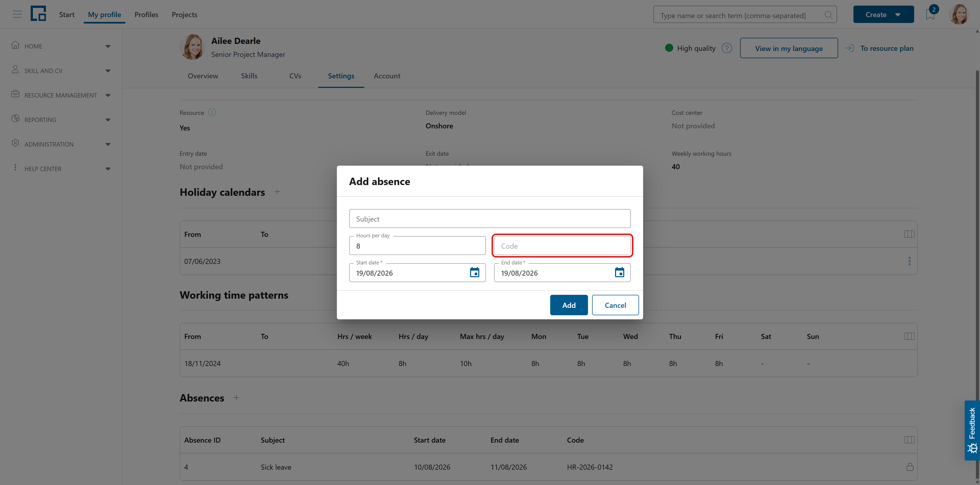Click into the Hours per day field
The width and height of the screenshot is (980, 485).
pyautogui.click(x=417, y=246)
